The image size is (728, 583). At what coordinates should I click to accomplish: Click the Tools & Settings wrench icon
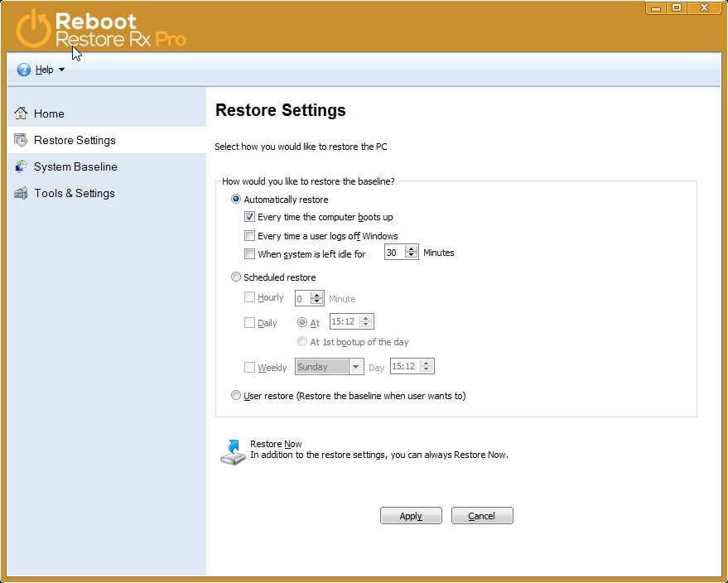coord(19,193)
